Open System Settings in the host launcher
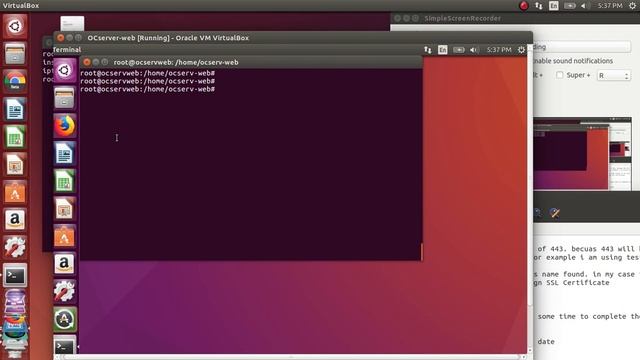The height and width of the screenshot is (360, 640). tap(15, 248)
